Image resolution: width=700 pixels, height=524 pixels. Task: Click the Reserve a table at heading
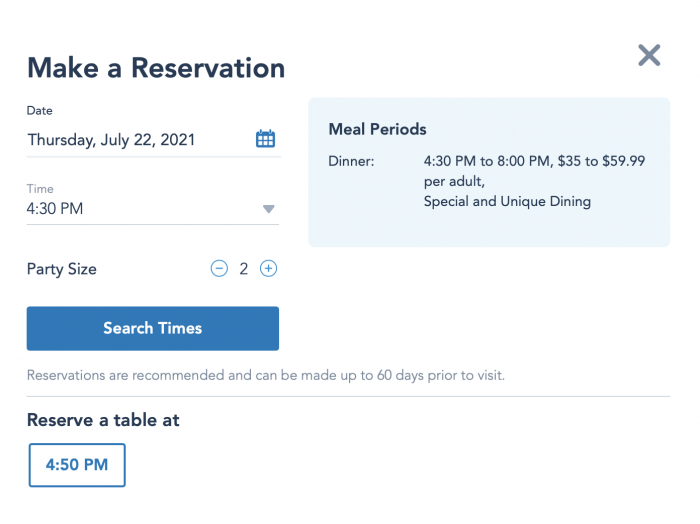103,420
